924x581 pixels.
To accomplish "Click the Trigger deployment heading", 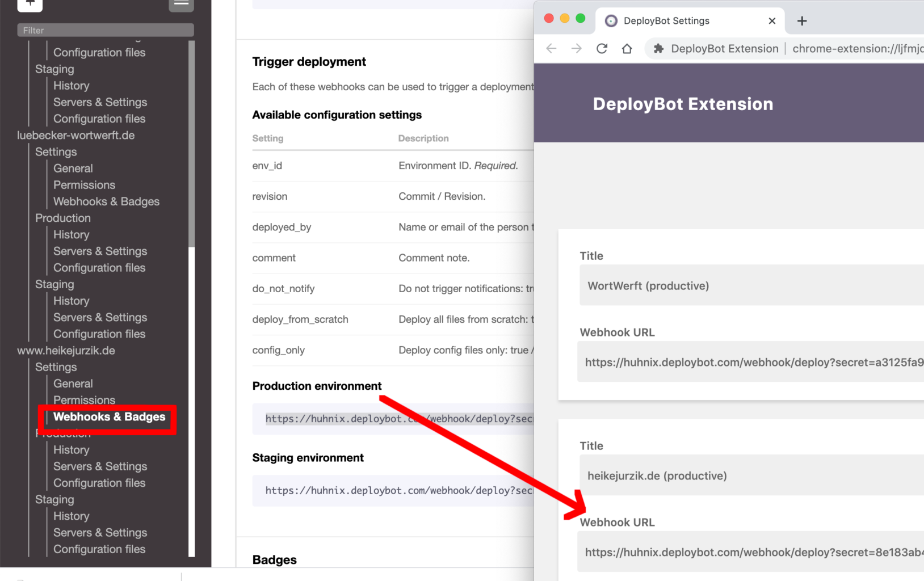I will click(309, 61).
